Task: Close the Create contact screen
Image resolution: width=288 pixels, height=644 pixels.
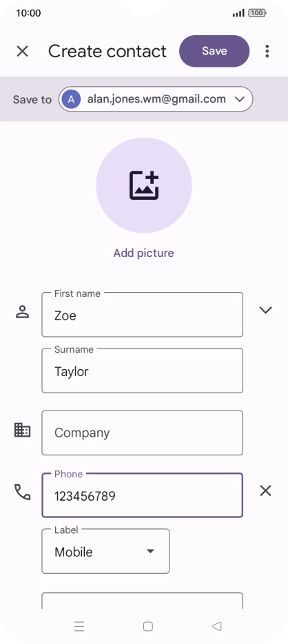Action: click(22, 52)
